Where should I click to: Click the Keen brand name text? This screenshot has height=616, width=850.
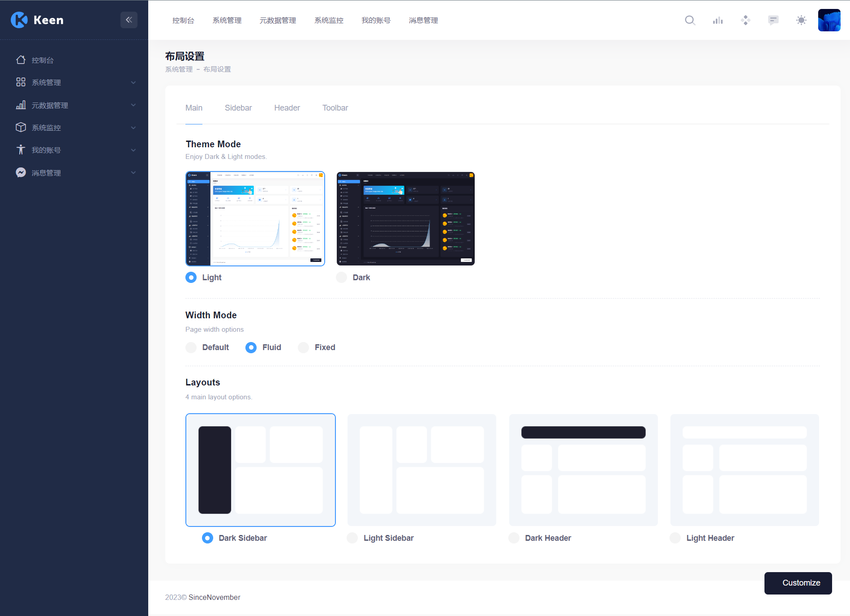[48, 20]
